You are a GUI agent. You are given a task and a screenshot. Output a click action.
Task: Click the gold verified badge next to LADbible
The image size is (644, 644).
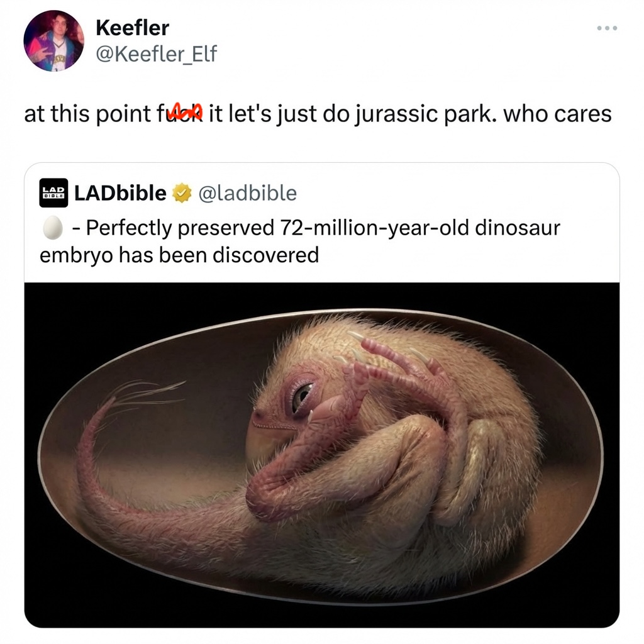(182, 193)
